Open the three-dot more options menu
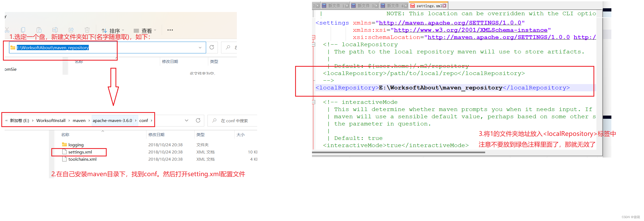The width and height of the screenshot is (644, 221). (170, 30)
